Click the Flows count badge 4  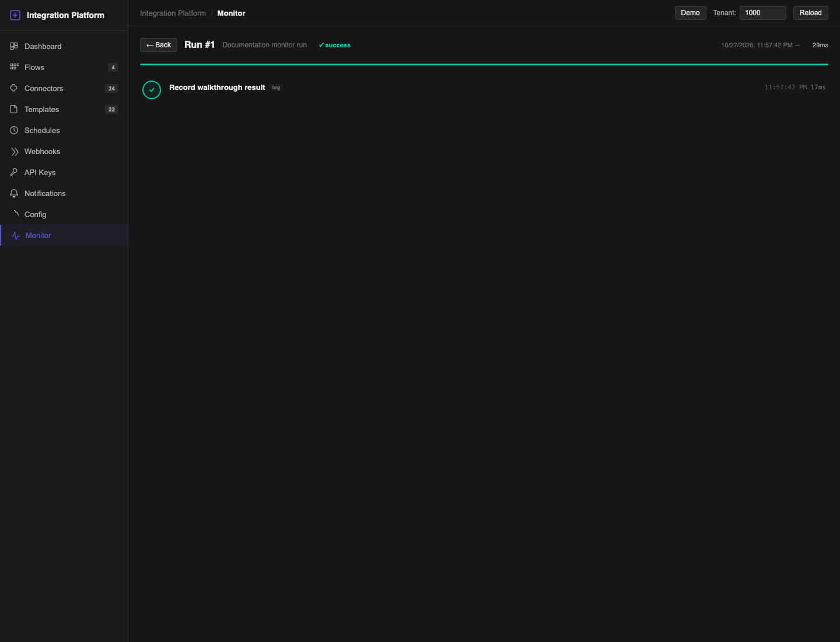(113, 67)
